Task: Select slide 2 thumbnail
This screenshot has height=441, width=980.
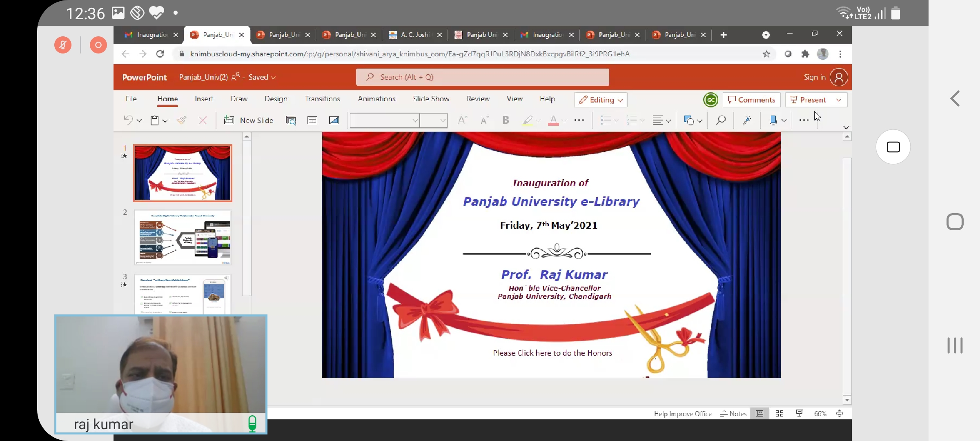Action: point(183,237)
